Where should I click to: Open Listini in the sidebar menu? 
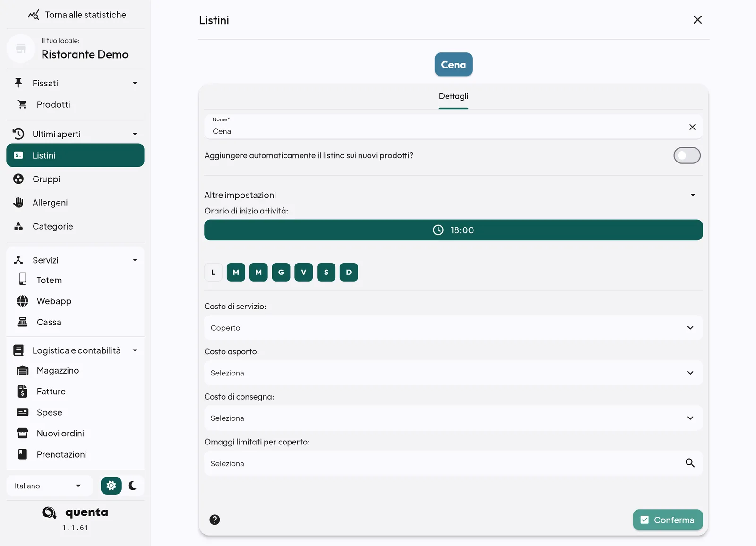point(75,155)
